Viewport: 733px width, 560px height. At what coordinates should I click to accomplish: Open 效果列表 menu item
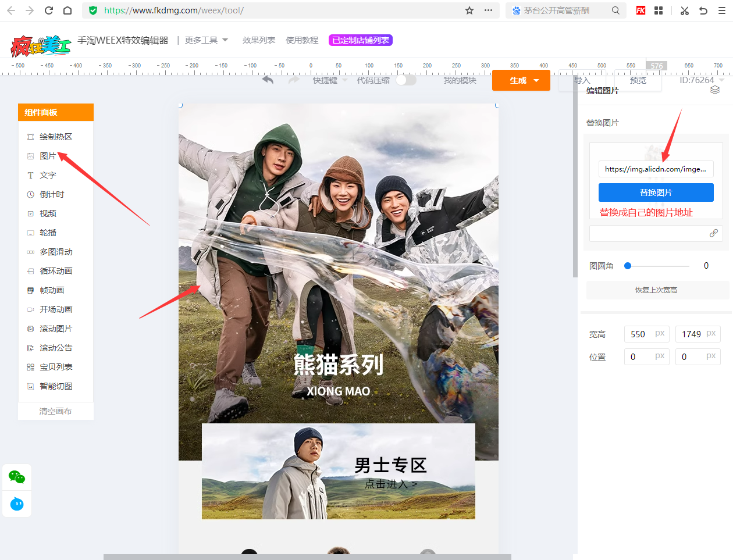coord(259,40)
